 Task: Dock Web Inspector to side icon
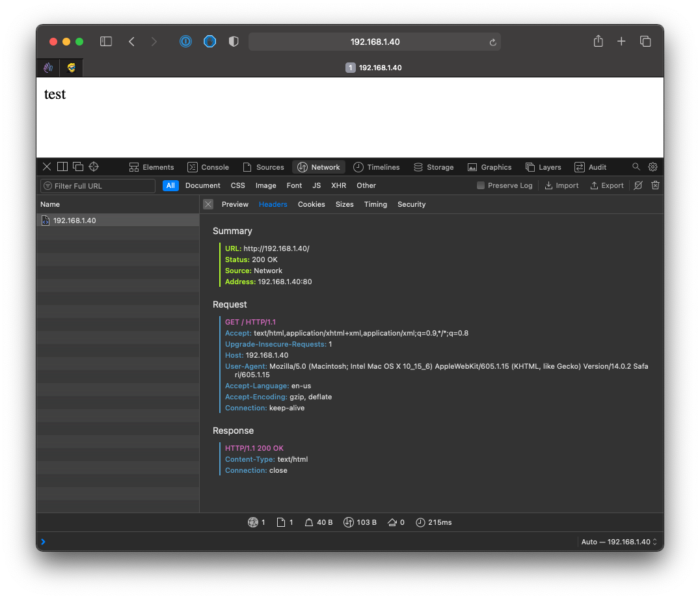click(62, 167)
